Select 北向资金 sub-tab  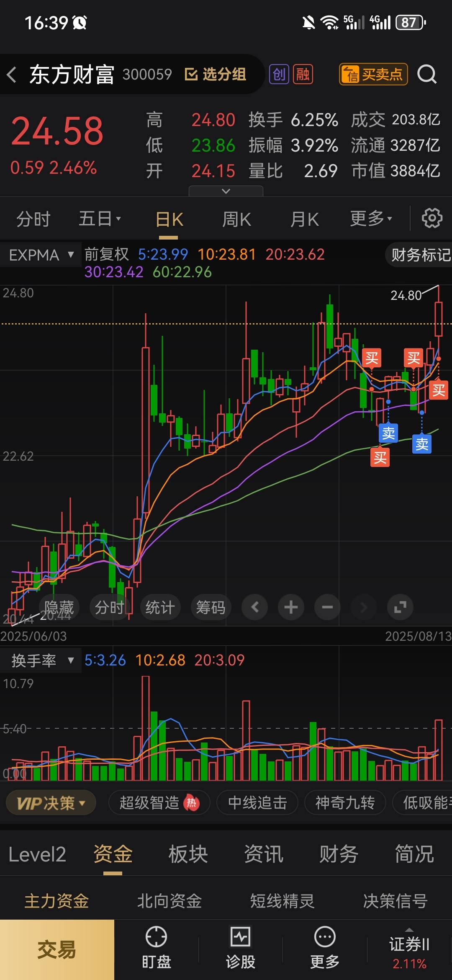pos(169,900)
